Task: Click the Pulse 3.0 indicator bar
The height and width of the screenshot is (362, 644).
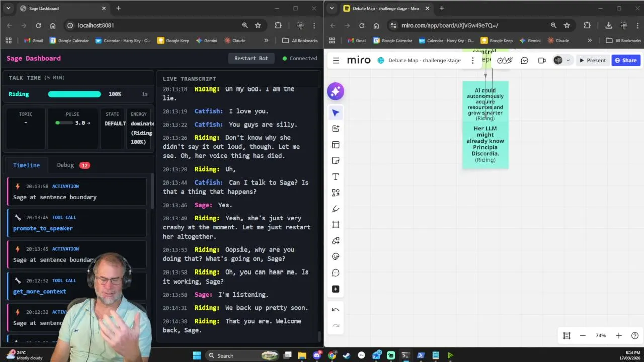Action: click(64, 123)
